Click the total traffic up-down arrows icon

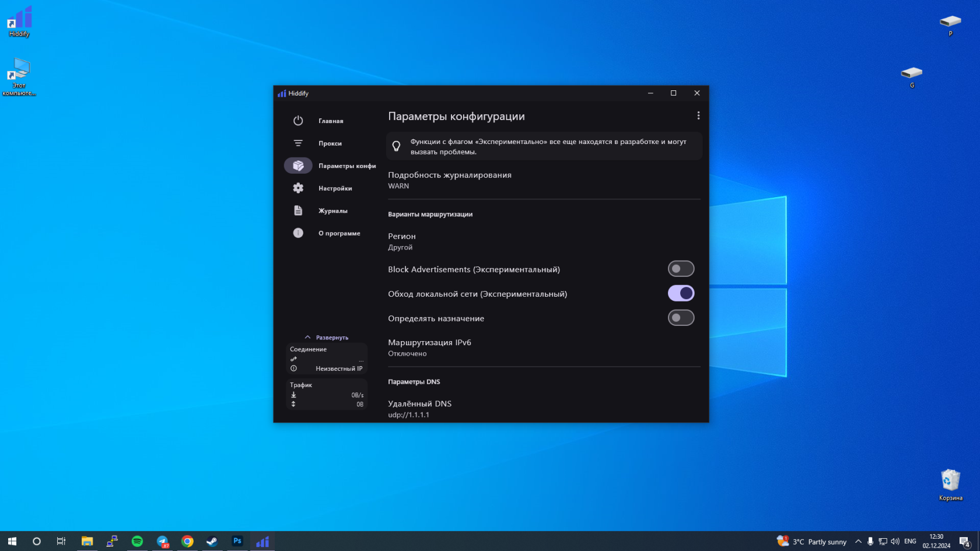(293, 404)
